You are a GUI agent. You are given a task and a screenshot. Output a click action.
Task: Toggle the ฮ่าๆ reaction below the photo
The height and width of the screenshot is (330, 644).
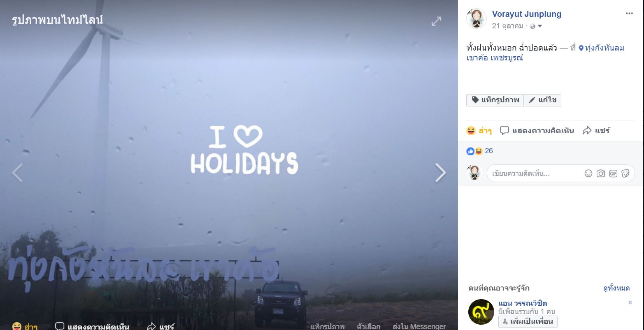pyautogui.click(x=25, y=327)
